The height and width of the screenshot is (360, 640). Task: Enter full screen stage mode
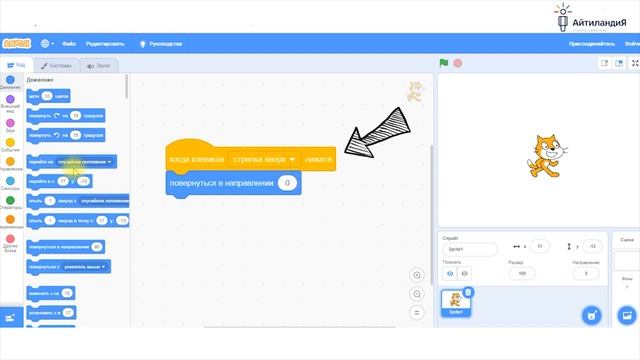635,63
